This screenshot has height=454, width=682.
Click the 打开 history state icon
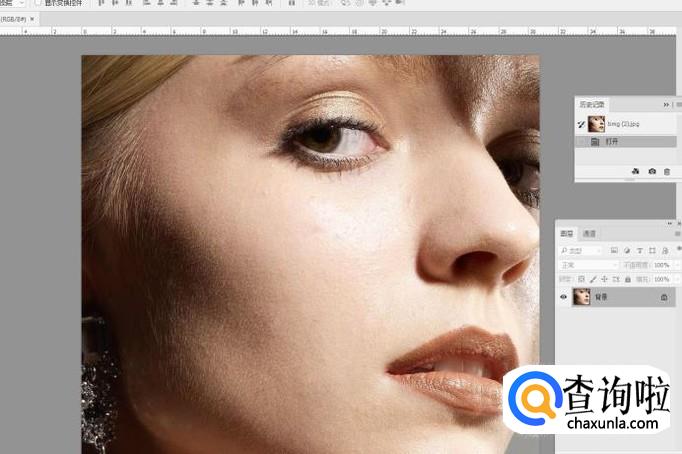pyautogui.click(x=595, y=142)
